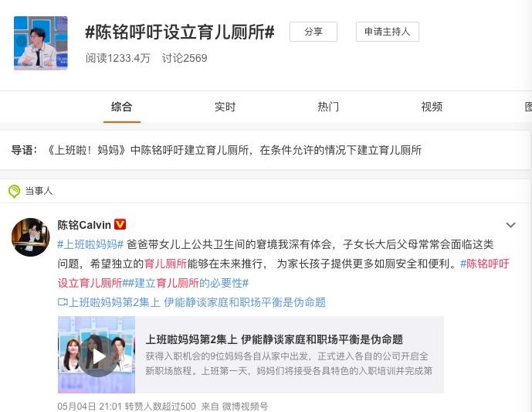Click the 导语 introduction text
The width and height of the screenshot is (532, 412).
pyautogui.click(x=216, y=150)
